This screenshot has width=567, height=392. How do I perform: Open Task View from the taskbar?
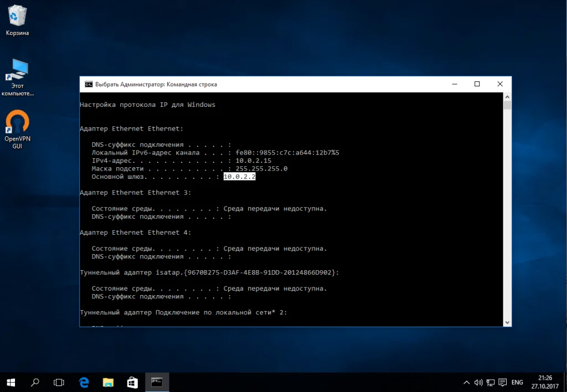(59, 382)
